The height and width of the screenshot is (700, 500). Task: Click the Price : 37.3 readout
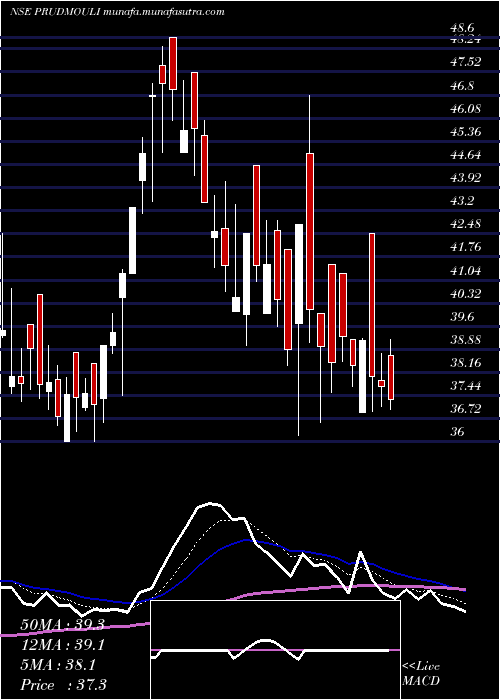(x=63, y=685)
